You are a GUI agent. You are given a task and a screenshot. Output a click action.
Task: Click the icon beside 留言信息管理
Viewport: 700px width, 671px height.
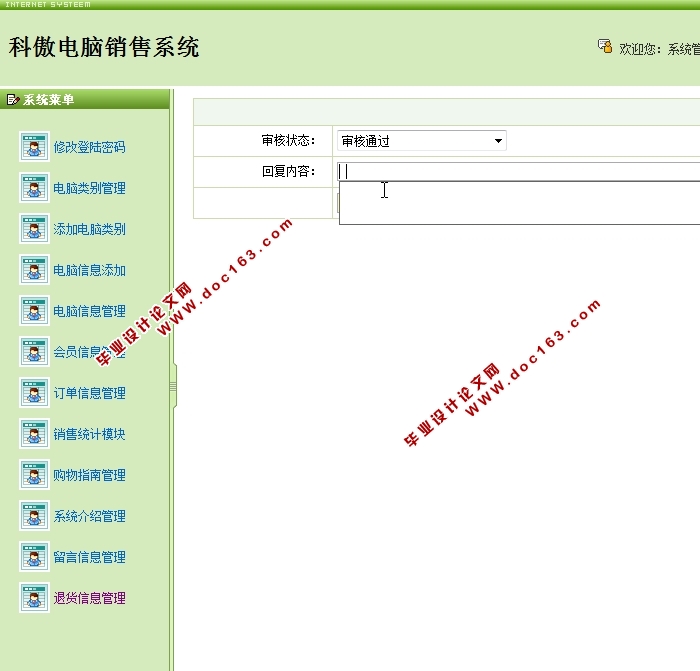[x=34, y=557]
